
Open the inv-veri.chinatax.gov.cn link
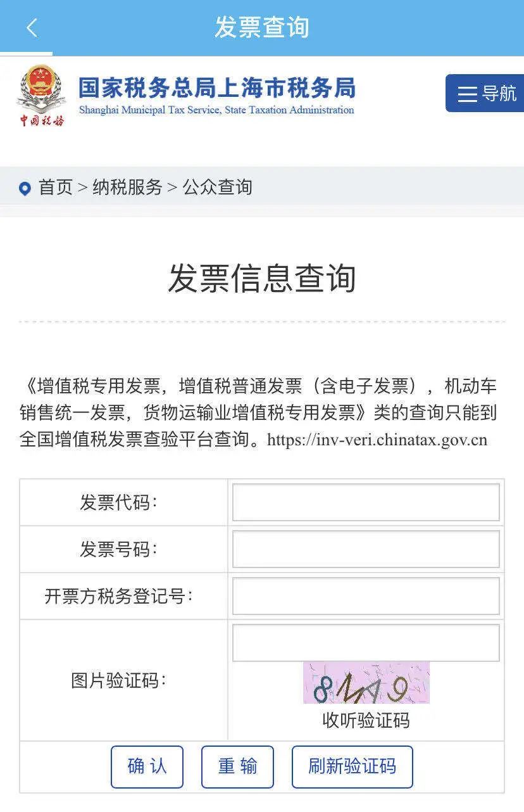coord(377,440)
